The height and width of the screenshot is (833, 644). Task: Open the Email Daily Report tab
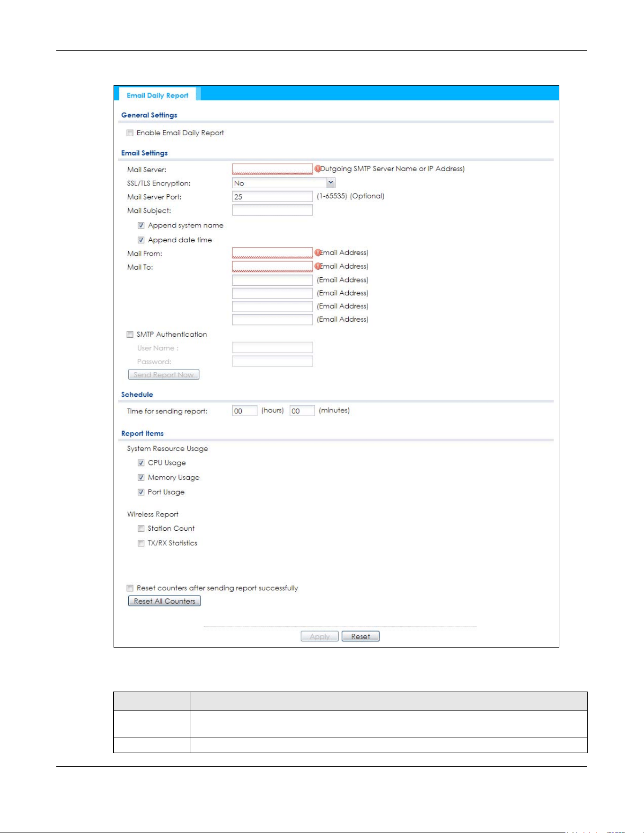point(158,95)
